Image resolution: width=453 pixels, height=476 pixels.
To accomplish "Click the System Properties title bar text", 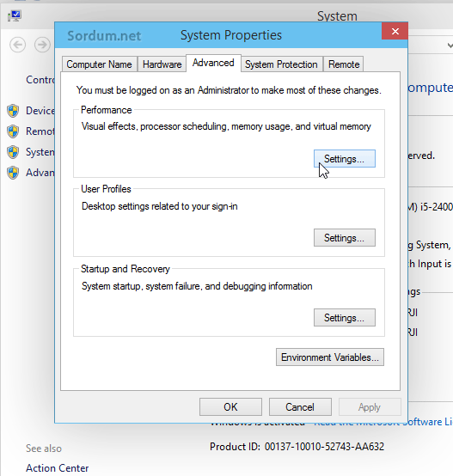I will (x=231, y=35).
